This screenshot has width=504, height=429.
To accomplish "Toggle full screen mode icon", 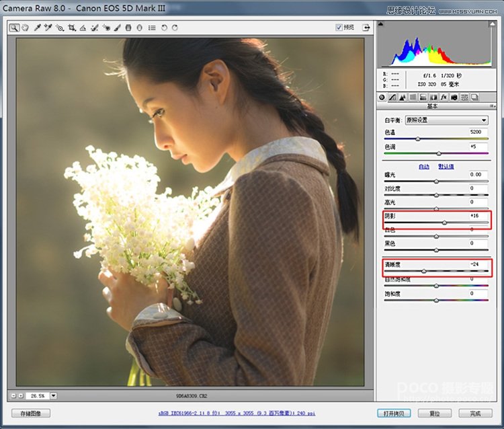I will (366, 28).
